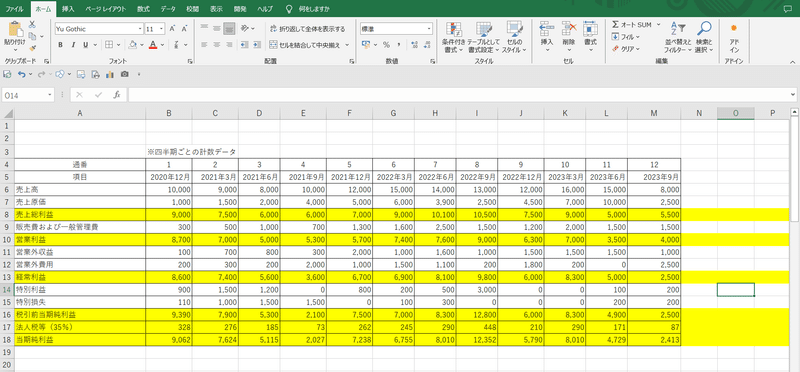Image resolution: width=800 pixels, height=372 pixels.
Task: Click the Clear (クリア) button
Action: [626, 49]
